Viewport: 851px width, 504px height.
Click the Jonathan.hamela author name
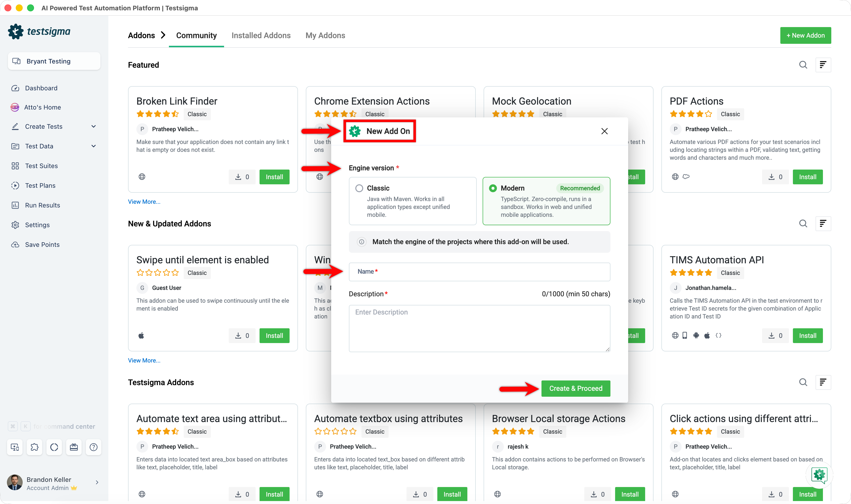(x=710, y=288)
